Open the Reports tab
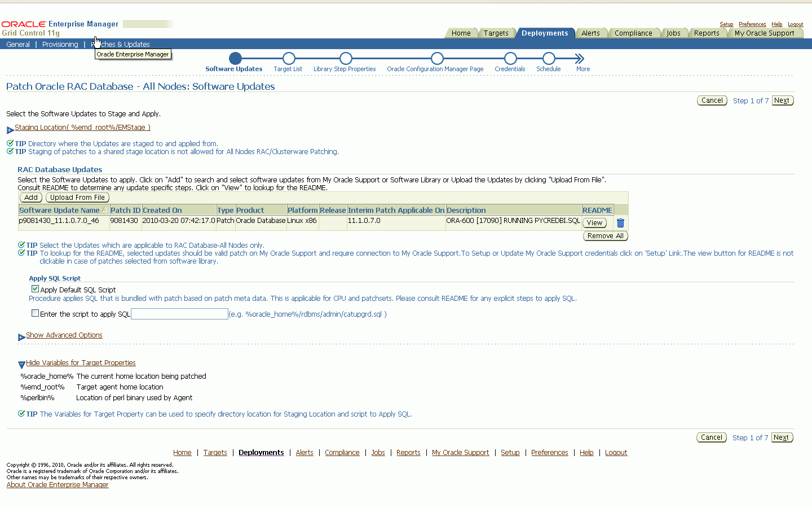 coord(707,33)
